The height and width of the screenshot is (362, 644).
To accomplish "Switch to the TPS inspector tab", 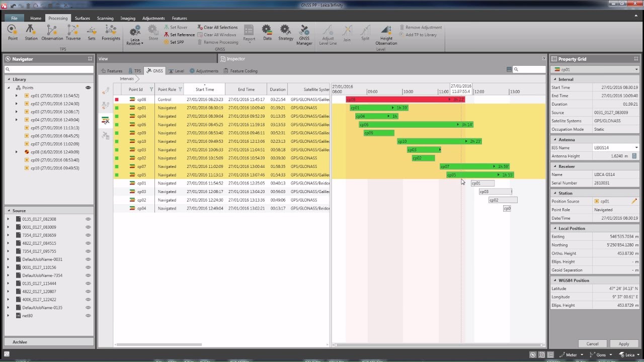I will [134, 71].
